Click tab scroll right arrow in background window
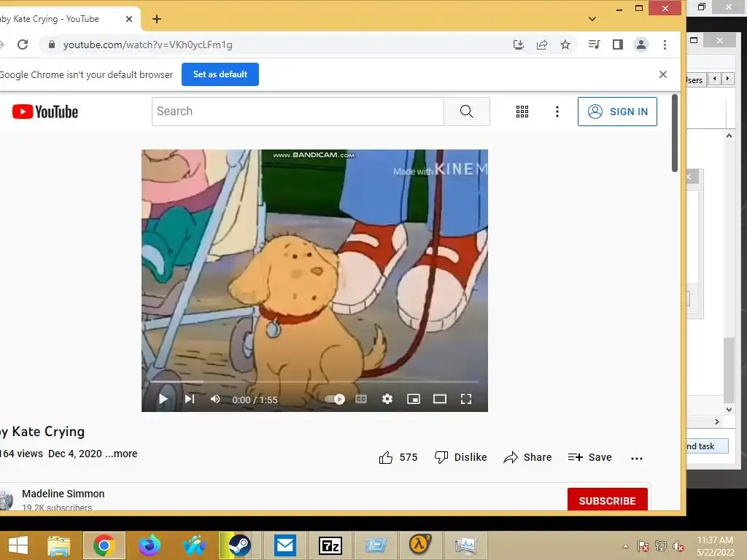The image size is (747, 560). click(x=727, y=79)
